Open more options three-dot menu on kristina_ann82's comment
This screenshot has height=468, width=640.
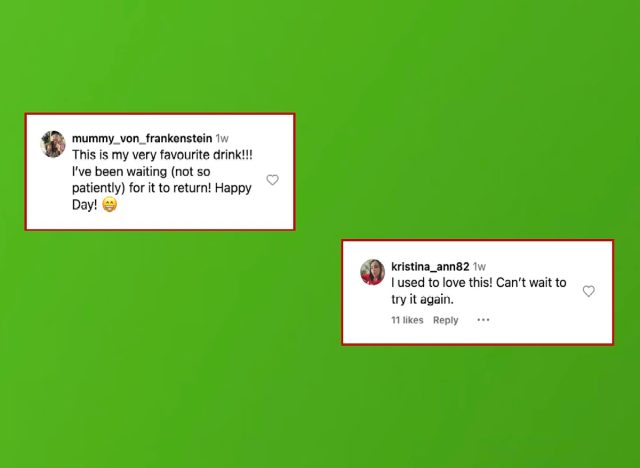(483, 320)
